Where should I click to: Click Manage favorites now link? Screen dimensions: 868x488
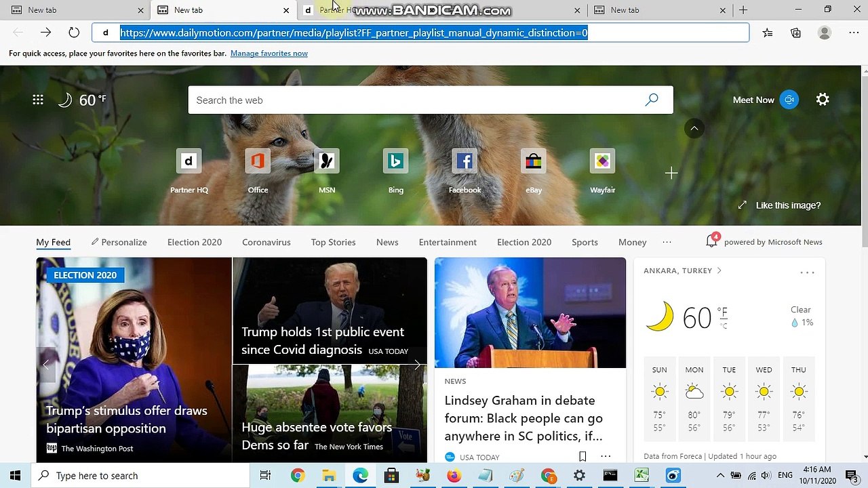269,53
